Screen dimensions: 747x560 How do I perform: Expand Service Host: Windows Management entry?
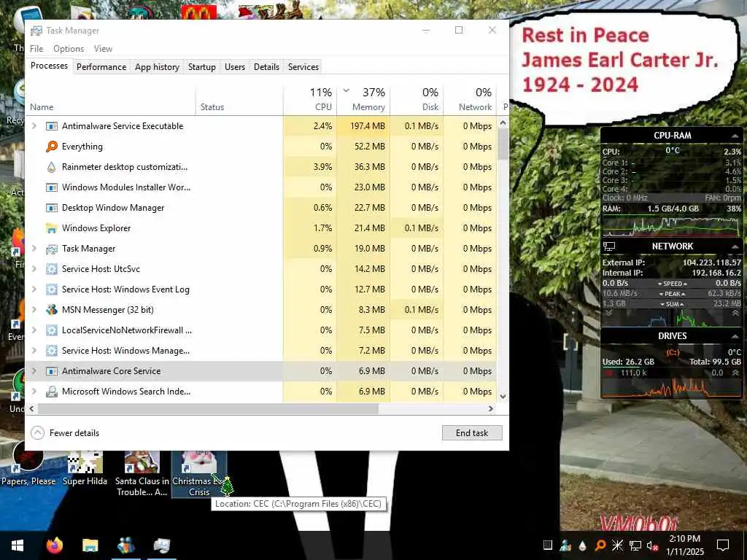pos(34,351)
